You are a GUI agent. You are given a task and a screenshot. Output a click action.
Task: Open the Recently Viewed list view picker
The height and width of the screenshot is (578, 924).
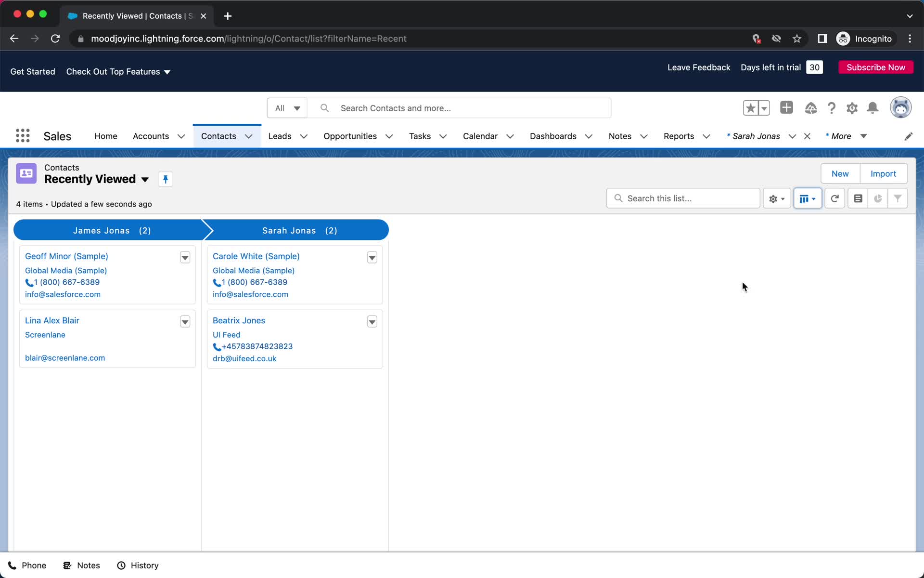pyautogui.click(x=145, y=180)
